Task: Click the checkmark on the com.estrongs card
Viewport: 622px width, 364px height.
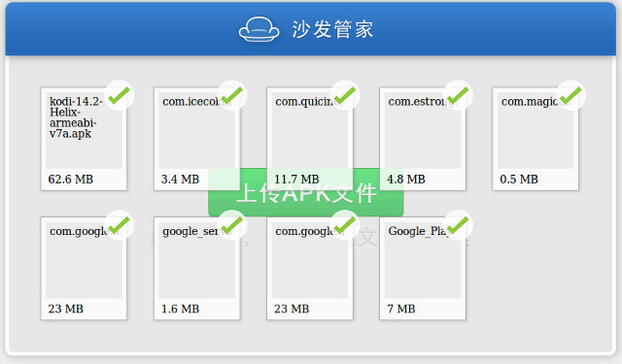Action: click(458, 95)
